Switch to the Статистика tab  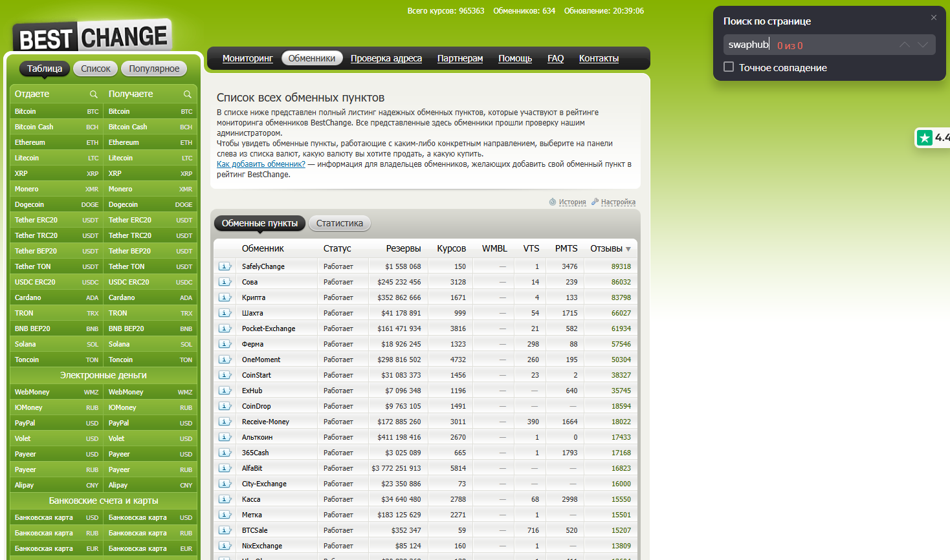click(x=339, y=223)
